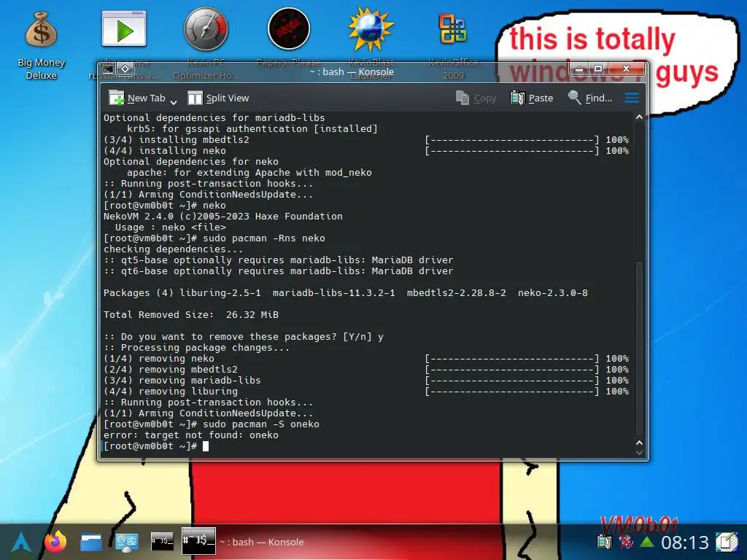
Task: Click the 'Packages (4) liburing-2.5-1' line
Action: point(346,293)
